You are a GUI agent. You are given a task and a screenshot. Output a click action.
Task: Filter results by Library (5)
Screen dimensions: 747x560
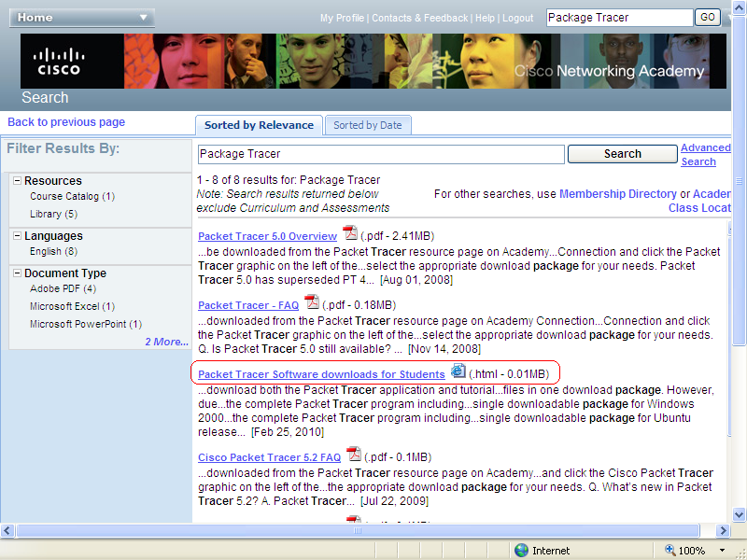[54, 214]
